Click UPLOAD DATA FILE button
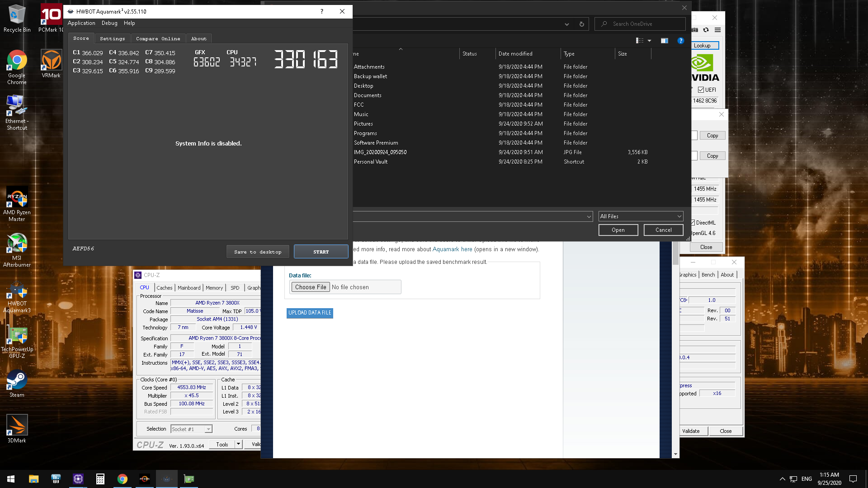This screenshot has width=868, height=488. pos(310,313)
